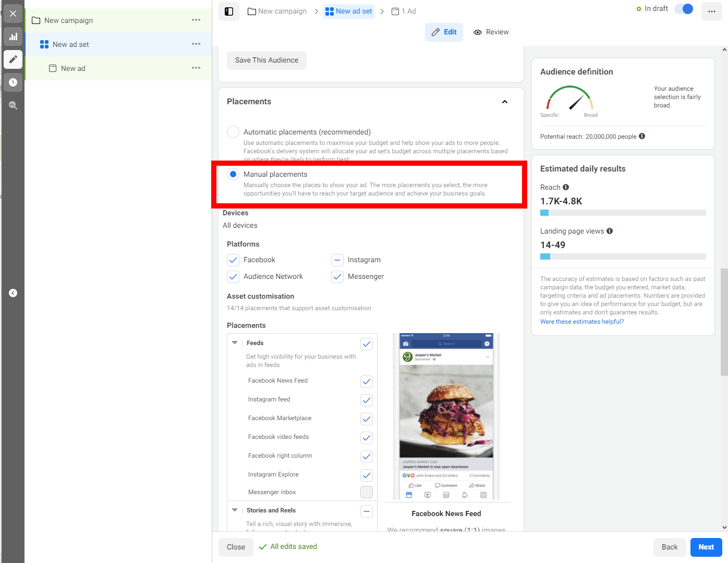This screenshot has height=563, width=728.
Task: Collapse the Placements section chevron
Action: [x=504, y=102]
